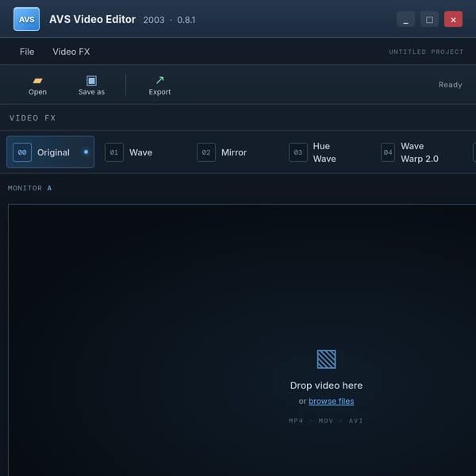Click the Save as disk icon

[x=91, y=81]
